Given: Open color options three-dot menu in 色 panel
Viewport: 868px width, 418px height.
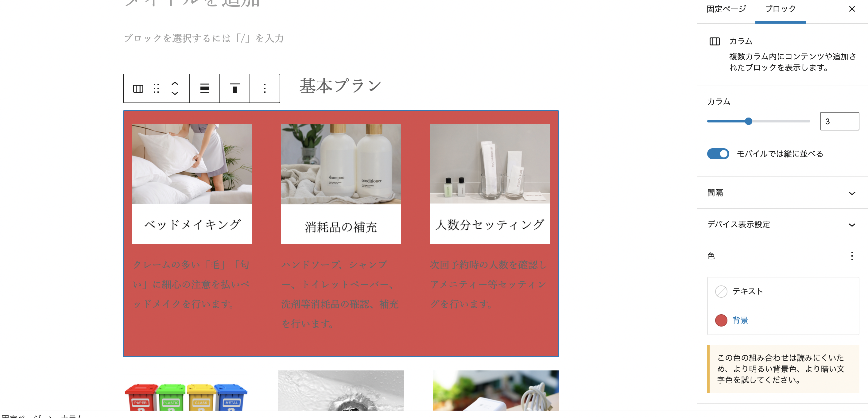Looking at the screenshot, I should [x=852, y=256].
